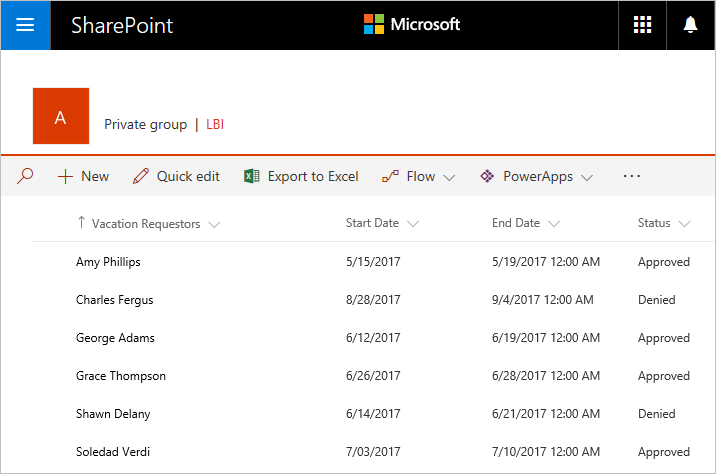This screenshot has width=716, height=474.
Task: Click end date 5/19/2017 12:00 AM
Action: click(546, 262)
